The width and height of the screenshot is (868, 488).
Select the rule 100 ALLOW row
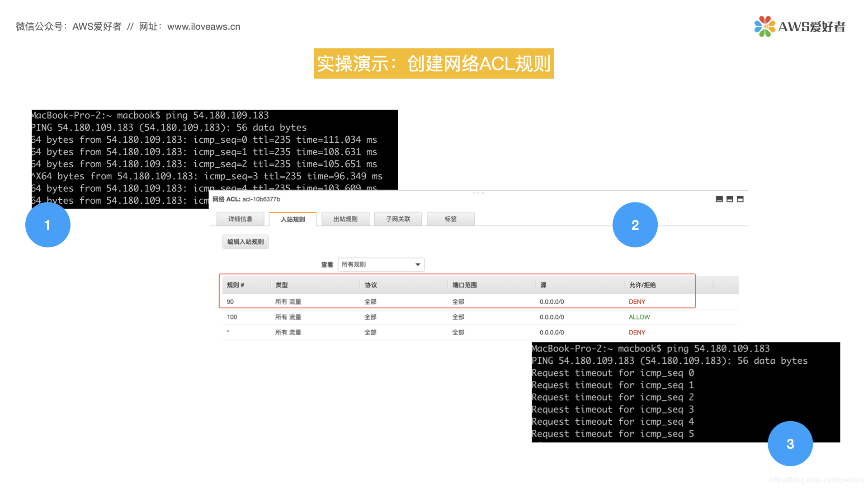pos(457,317)
